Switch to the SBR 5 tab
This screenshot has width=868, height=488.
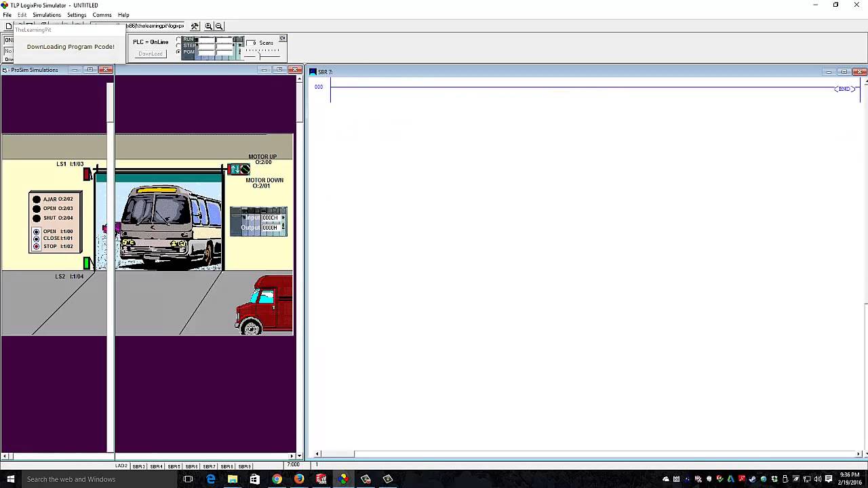coord(174,466)
